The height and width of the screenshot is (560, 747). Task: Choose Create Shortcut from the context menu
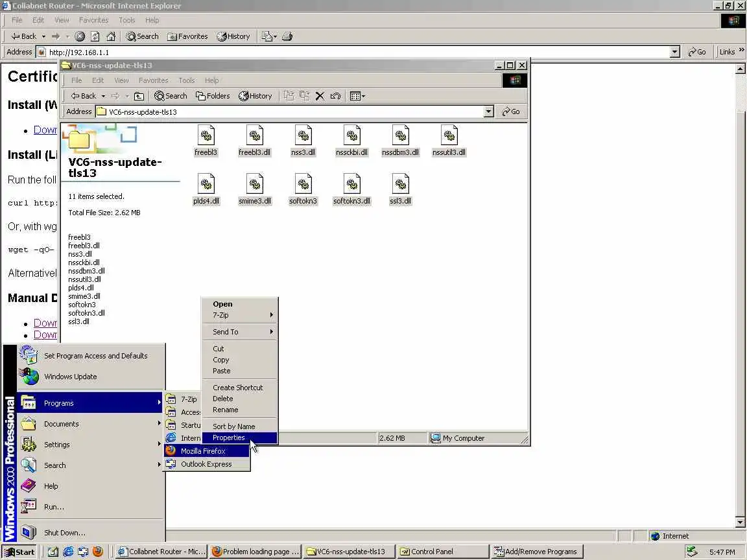point(240,388)
